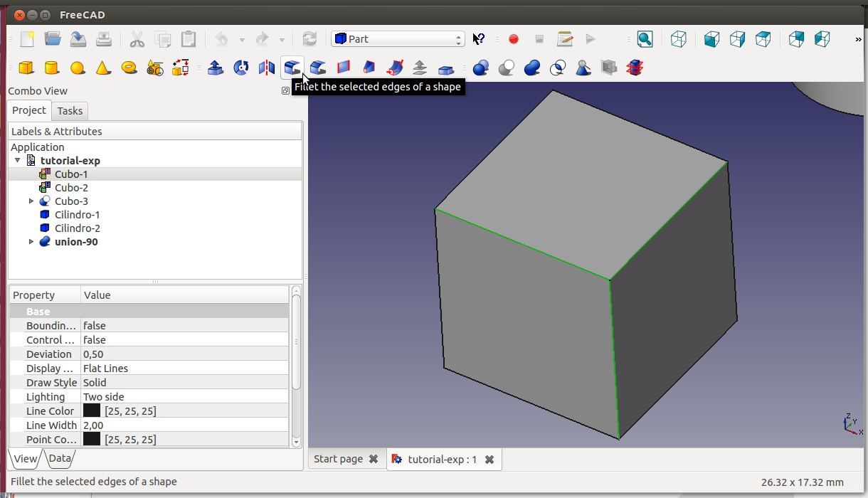868x498 pixels.
Task: Click the Mirror shape tool icon
Action: [x=267, y=68]
